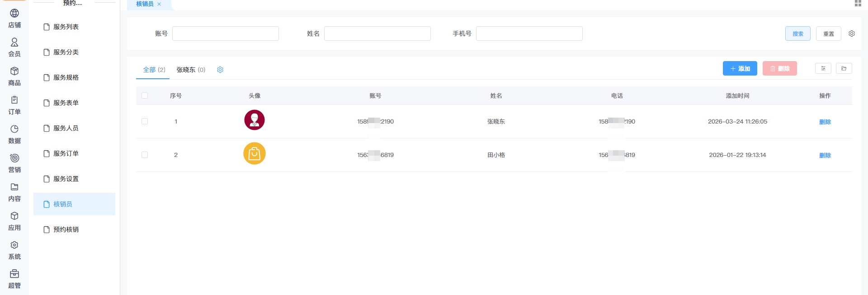
Task: Open the 内容 content section
Action: [14, 192]
